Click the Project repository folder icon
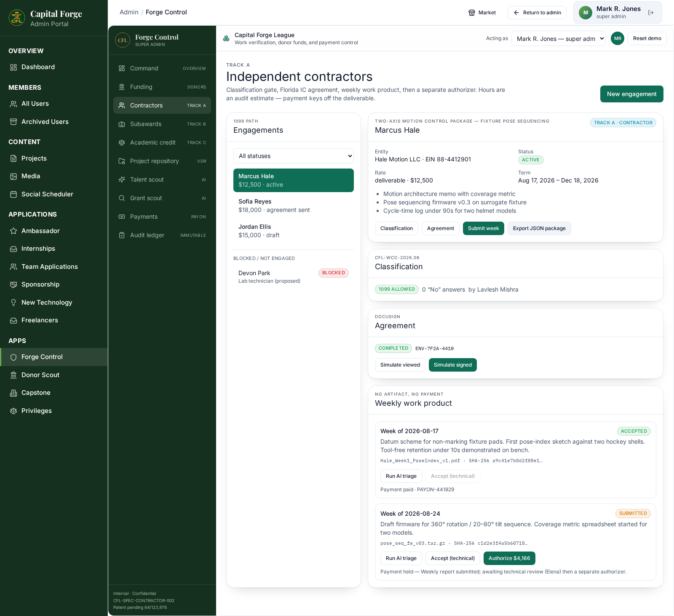Screen dimensions: 674x616 (122, 161)
